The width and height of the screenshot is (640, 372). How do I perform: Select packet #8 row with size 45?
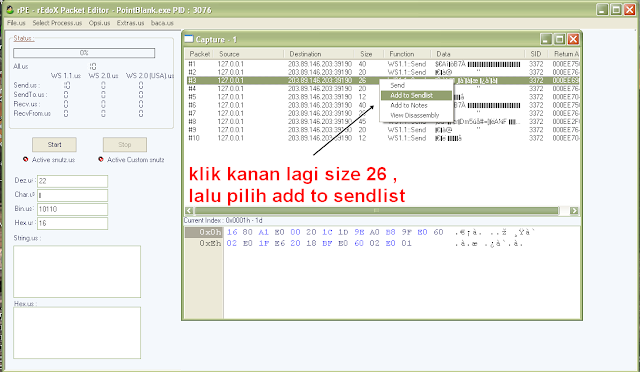(383, 121)
